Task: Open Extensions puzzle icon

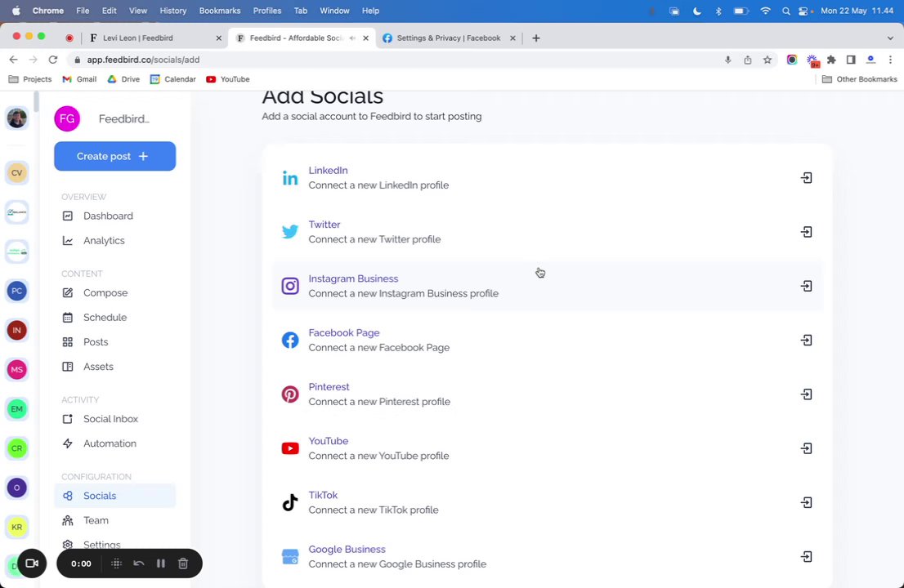Action: [831, 60]
